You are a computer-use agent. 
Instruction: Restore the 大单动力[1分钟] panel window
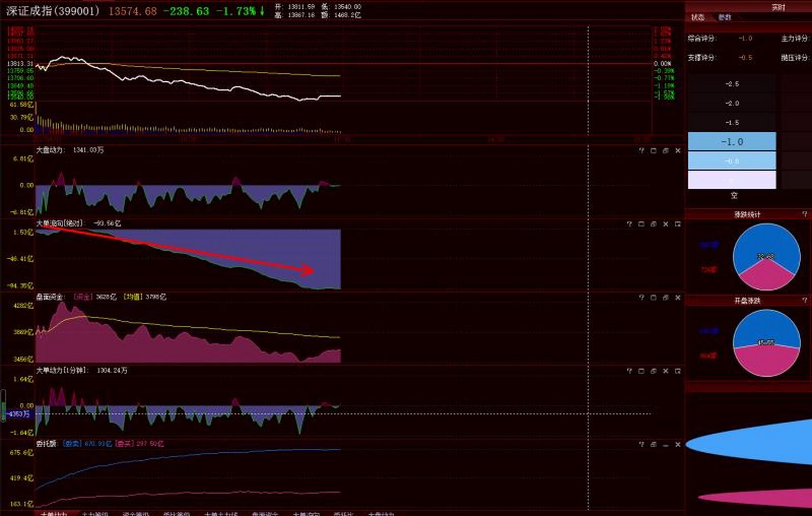[653, 371]
